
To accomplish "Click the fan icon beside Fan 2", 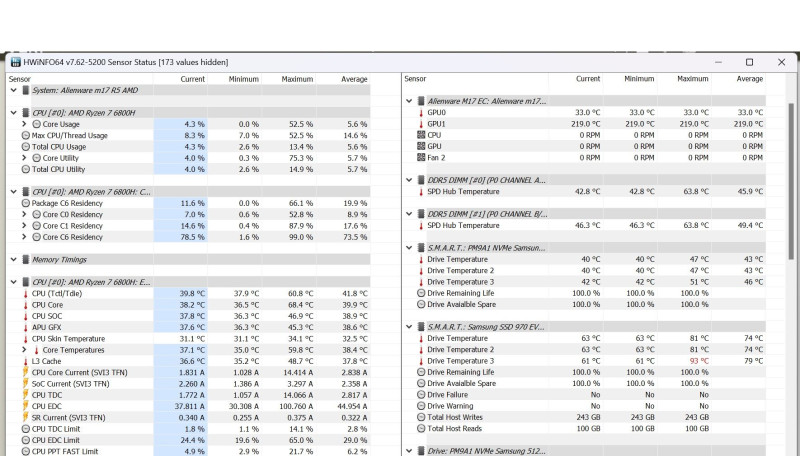I will [x=421, y=157].
